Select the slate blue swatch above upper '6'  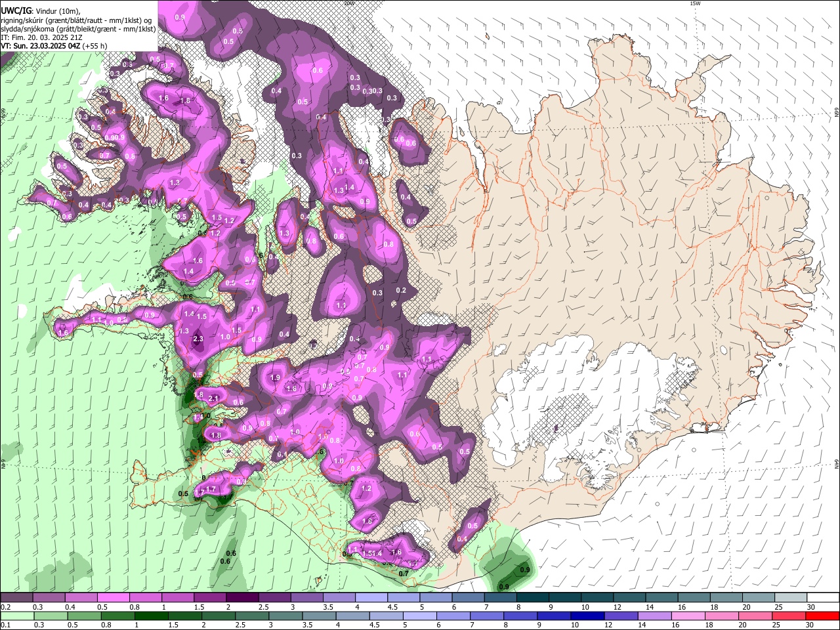point(469,597)
